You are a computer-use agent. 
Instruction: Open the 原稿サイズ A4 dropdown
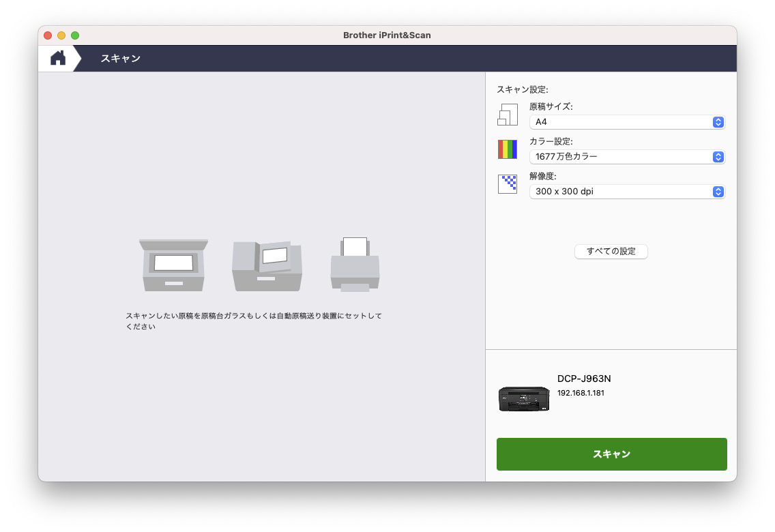[x=627, y=122]
